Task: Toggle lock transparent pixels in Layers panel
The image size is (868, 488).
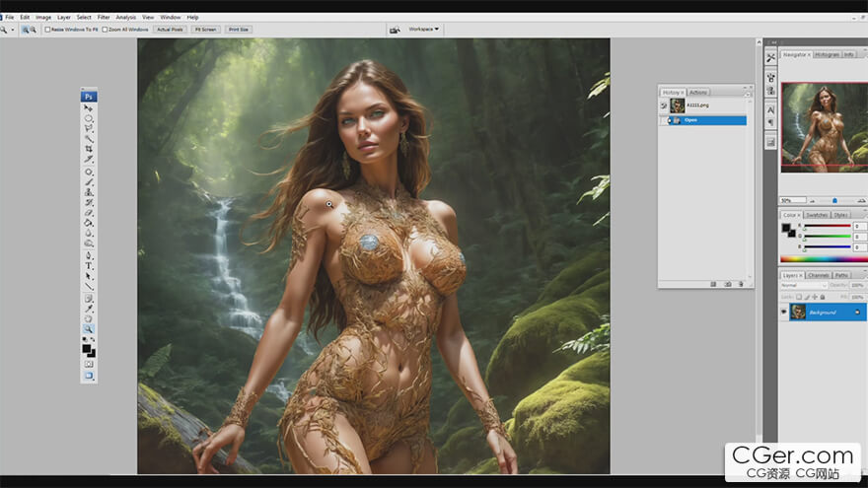Action: 799,297
